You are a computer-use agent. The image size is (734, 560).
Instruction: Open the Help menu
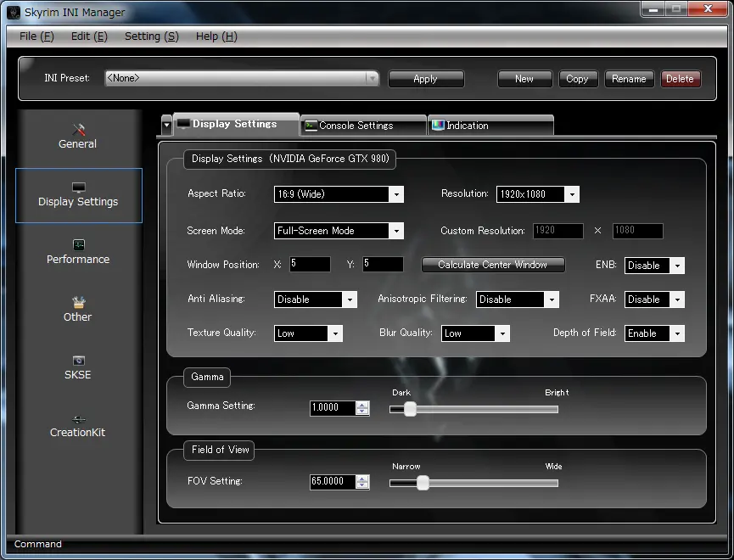point(216,36)
